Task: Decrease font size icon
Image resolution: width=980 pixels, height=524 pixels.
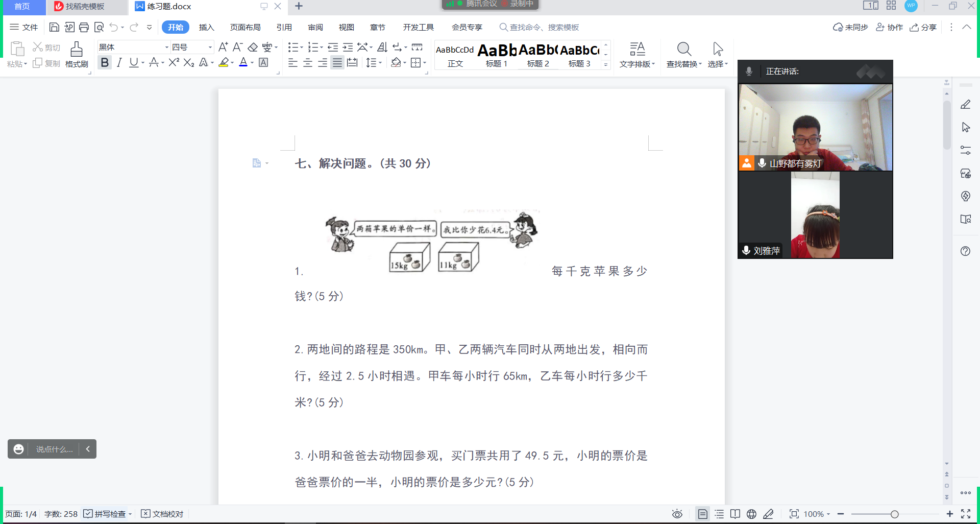Action: (x=237, y=47)
